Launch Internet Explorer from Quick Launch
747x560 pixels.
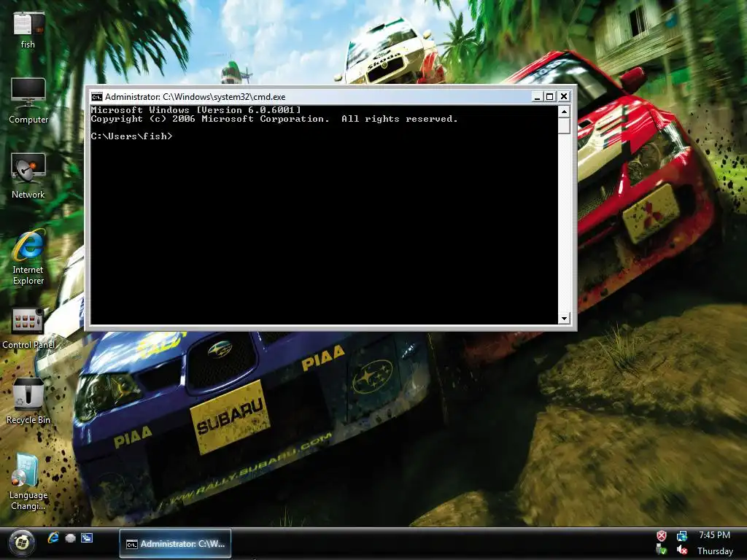pos(53,537)
